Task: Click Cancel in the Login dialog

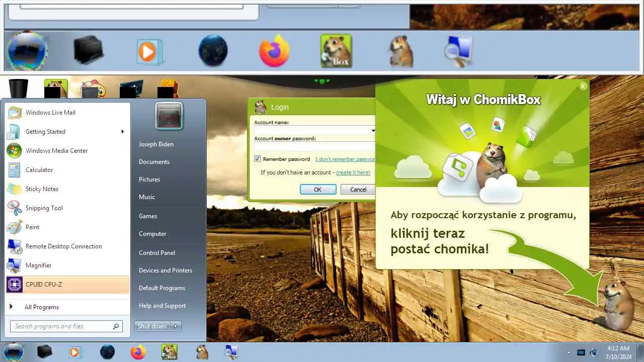Action: tap(358, 190)
